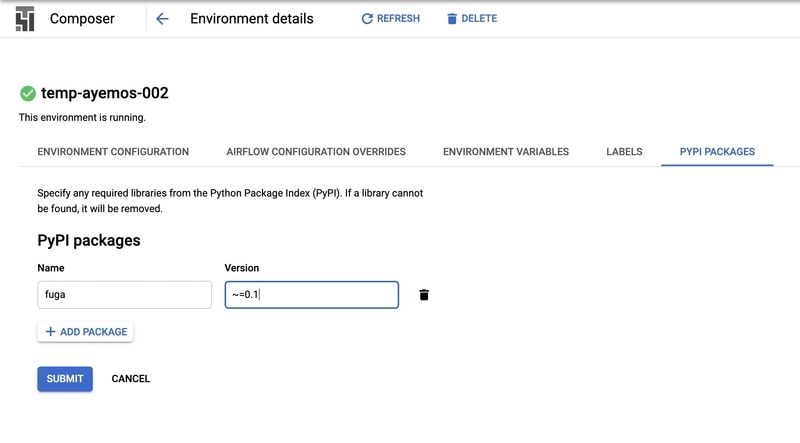The image size is (800, 443).
Task: Open the Labels tab
Action: [625, 152]
